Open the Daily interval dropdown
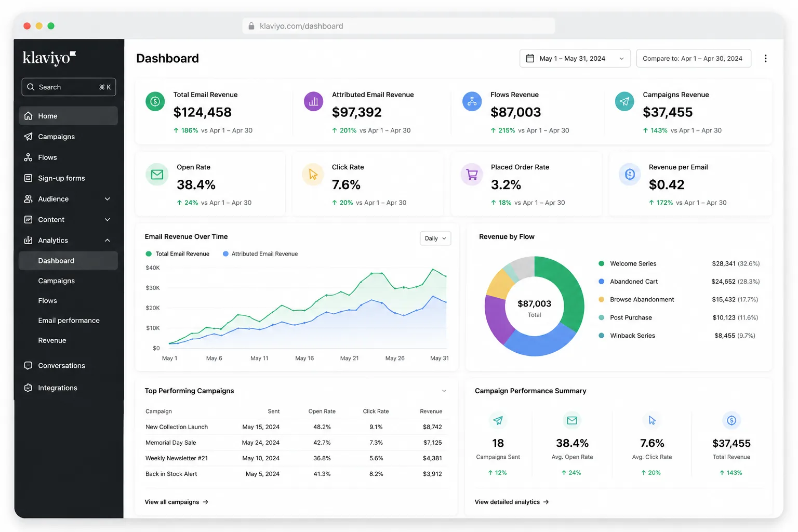The width and height of the screenshot is (798, 532). point(435,238)
